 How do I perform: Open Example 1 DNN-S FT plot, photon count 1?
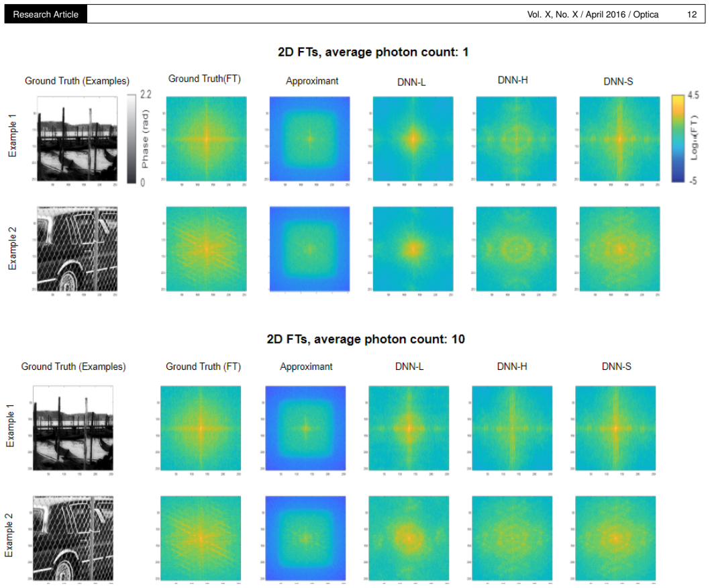click(619, 139)
